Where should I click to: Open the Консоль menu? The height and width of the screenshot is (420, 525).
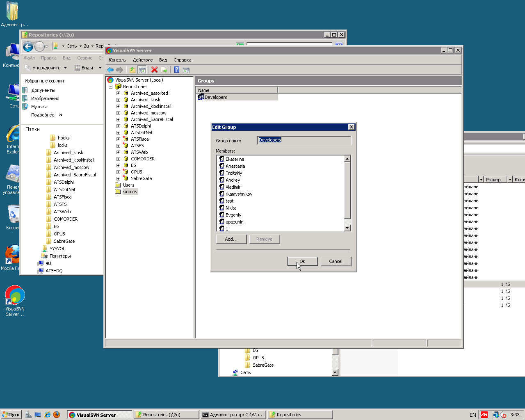click(x=117, y=60)
